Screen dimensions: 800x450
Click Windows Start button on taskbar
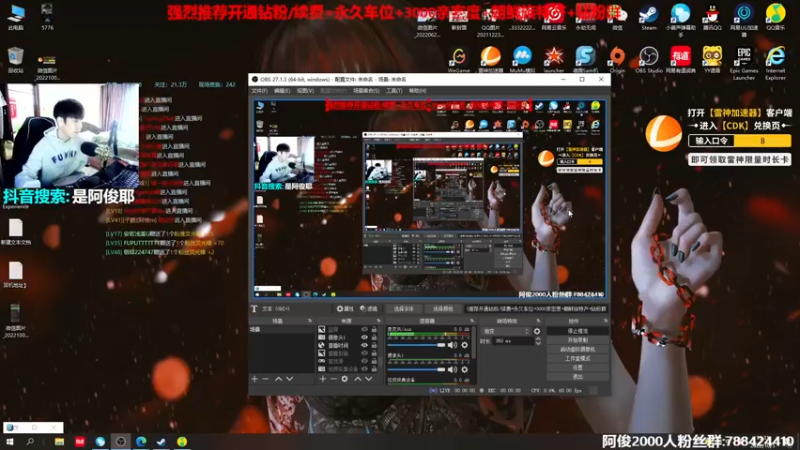pos(10,442)
